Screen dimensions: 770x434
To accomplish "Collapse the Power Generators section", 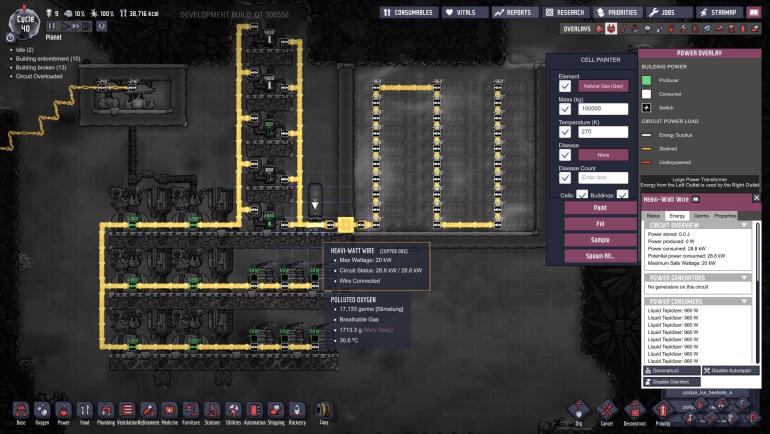I will tap(744, 277).
